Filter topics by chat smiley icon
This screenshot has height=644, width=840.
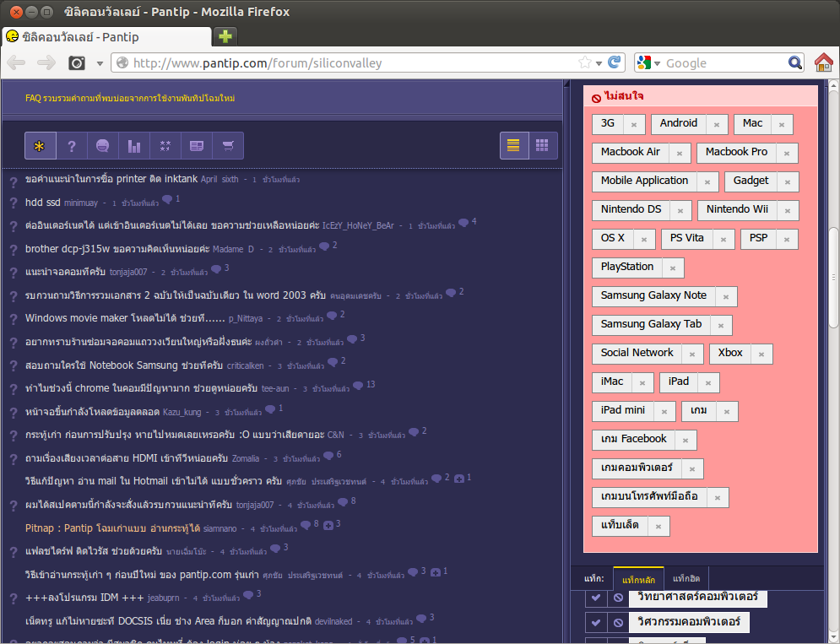(x=102, y=146)
